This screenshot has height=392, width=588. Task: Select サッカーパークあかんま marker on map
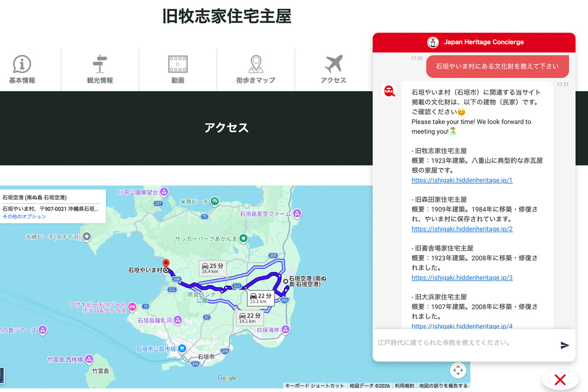243,238
